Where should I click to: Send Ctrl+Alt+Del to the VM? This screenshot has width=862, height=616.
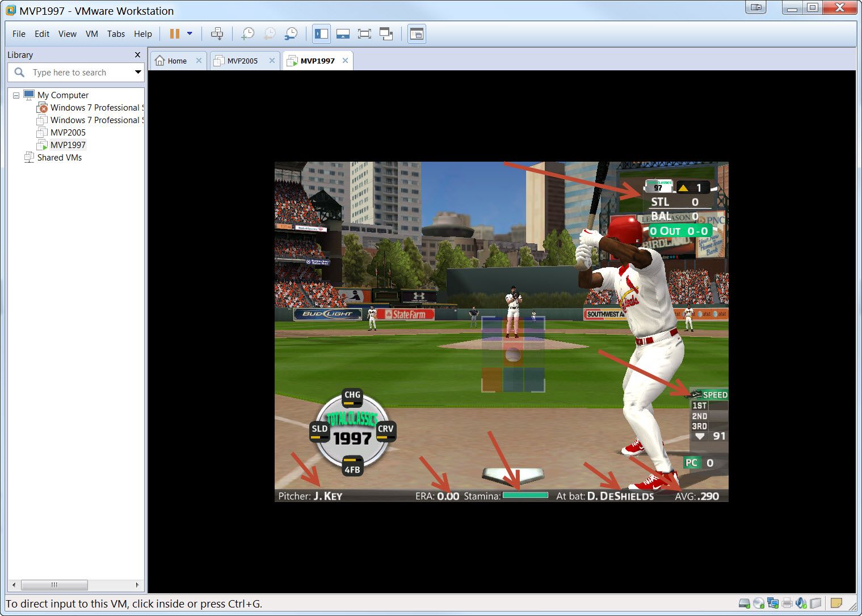point(217,34)
